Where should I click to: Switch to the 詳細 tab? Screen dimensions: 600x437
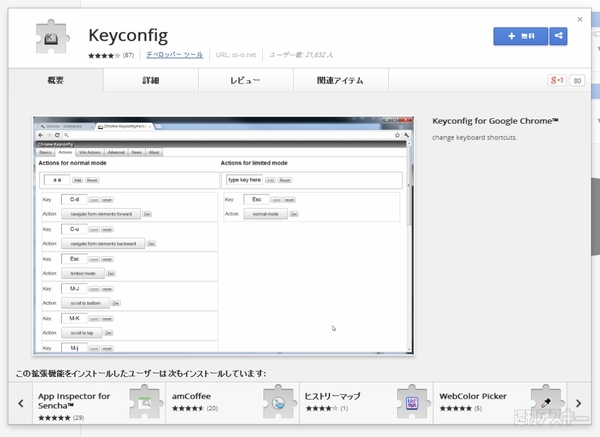coord(151,80)
